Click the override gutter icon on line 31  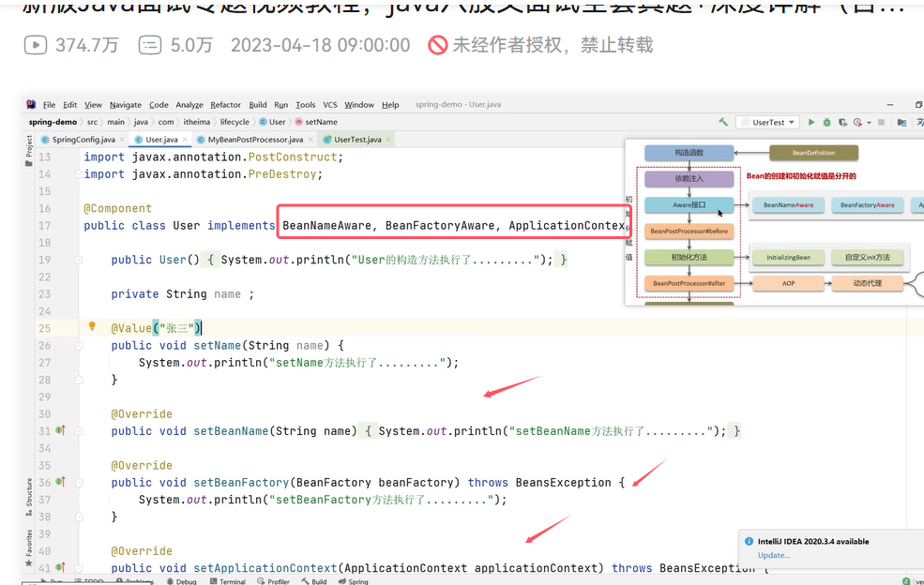point(60,430)
